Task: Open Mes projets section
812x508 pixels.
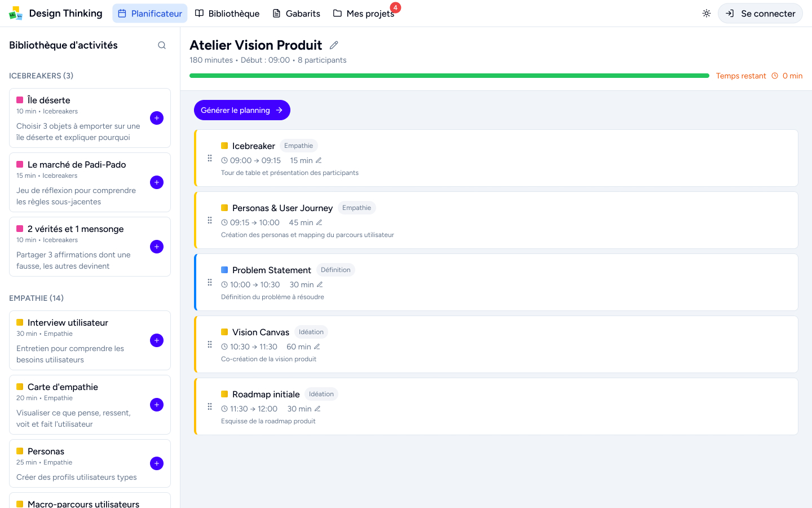Action: tap(364, 14)
